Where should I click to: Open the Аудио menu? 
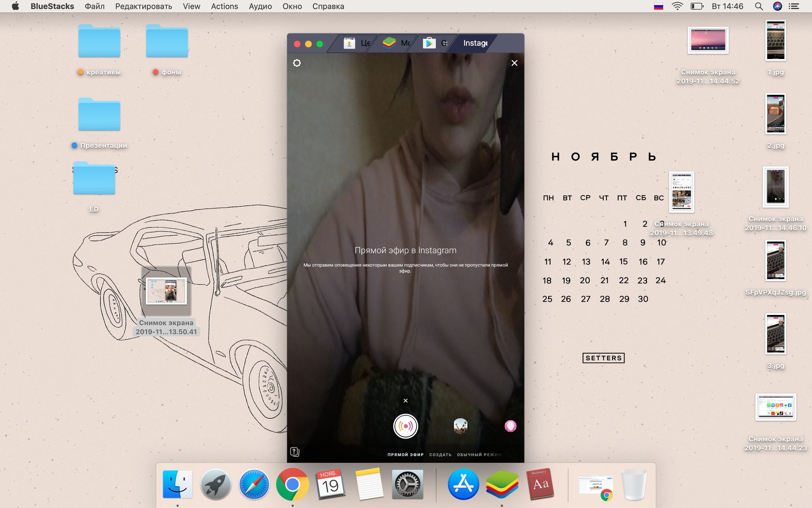click(260, 6)
